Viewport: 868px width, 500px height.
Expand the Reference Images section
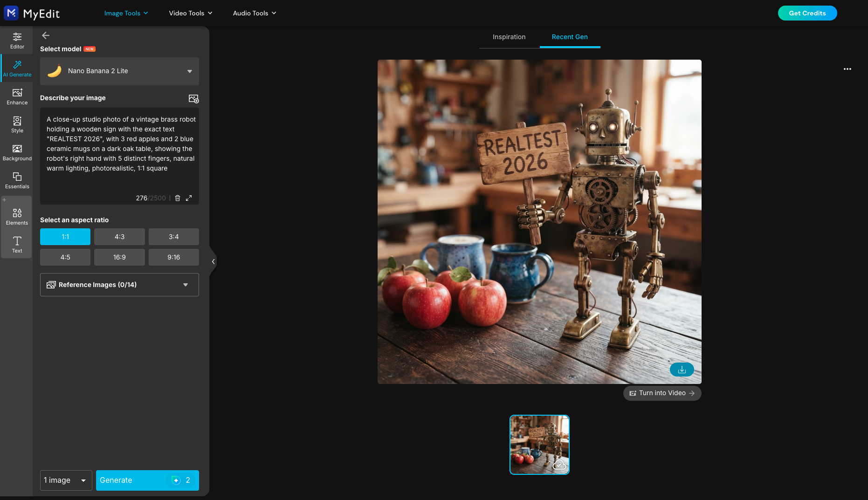coord(119,285)
